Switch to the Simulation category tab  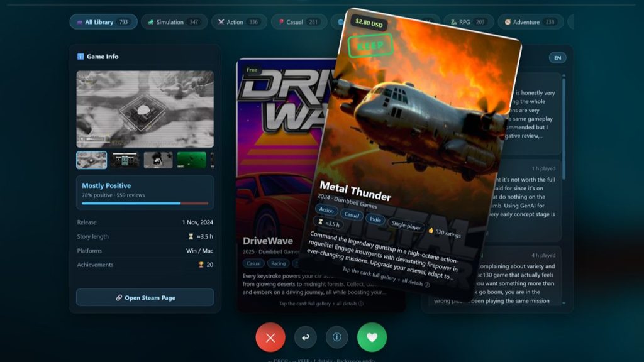[174, 22]
